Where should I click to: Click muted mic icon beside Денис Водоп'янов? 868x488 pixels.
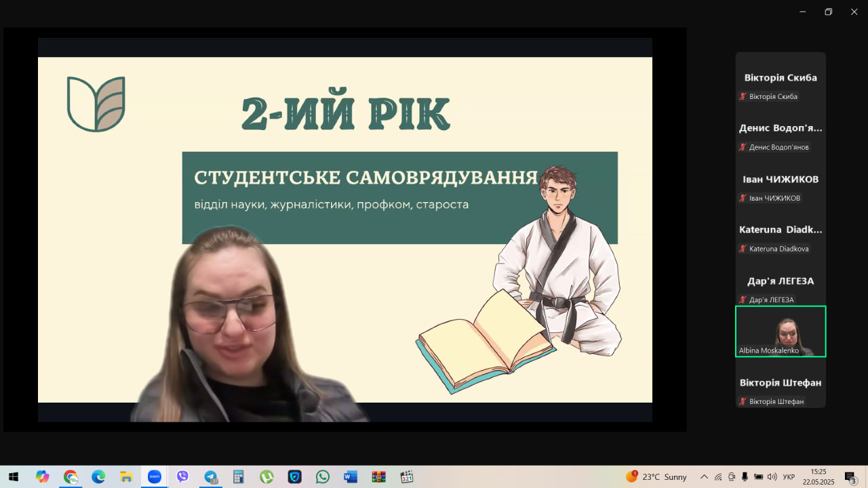(x=743, y=147)
